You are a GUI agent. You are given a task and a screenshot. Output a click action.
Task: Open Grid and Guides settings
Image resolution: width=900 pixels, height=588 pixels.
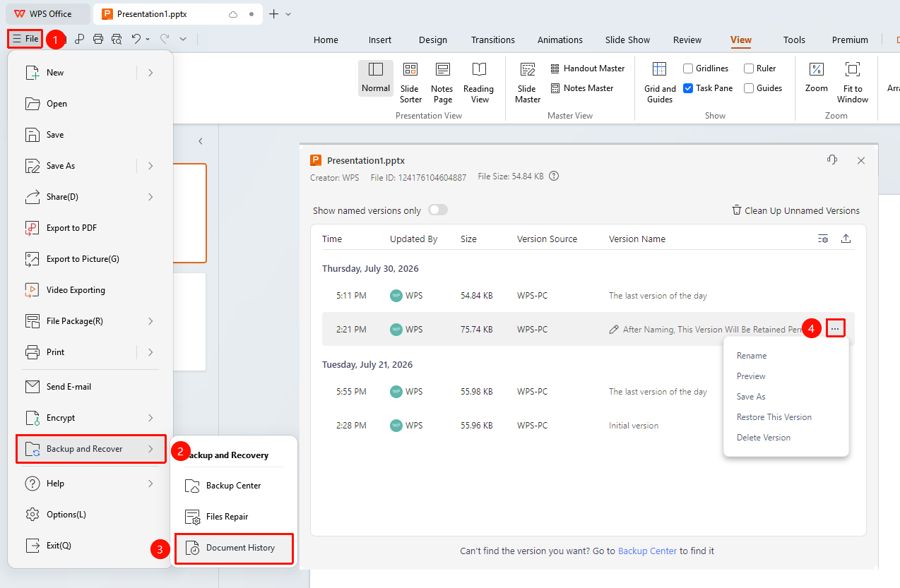(660, 82)
